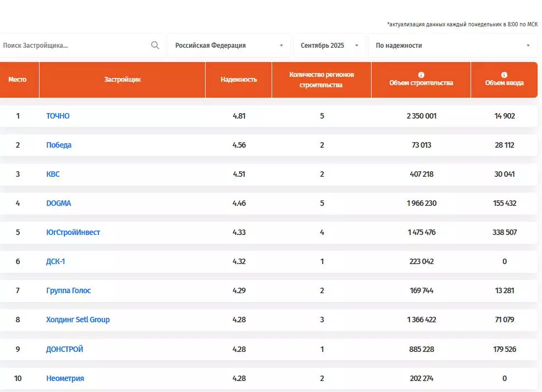Select the ДСК-1 developer link
The height and width of the screenshot is (392, 542).
tap(56, 261)
